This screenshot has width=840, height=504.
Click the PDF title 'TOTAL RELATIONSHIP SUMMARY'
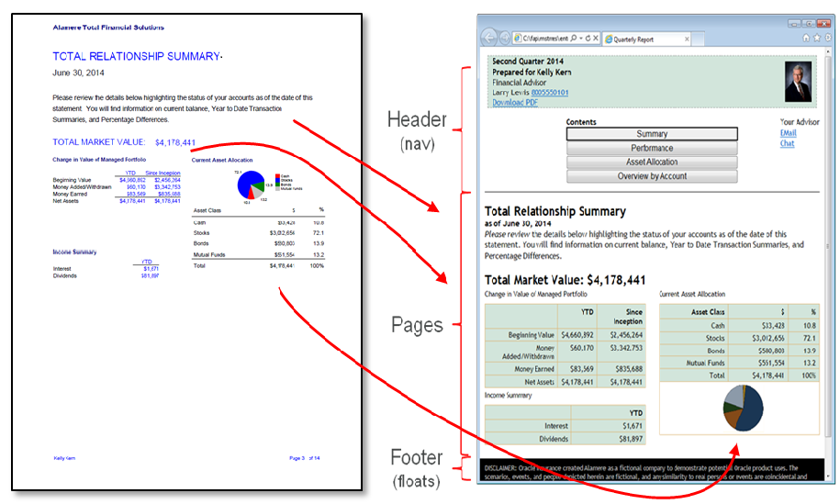pos(137,56)
